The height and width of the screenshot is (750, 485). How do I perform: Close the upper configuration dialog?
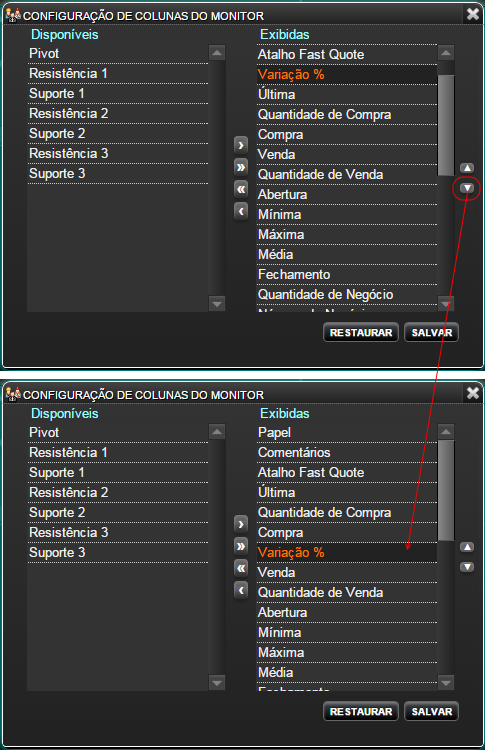pyautogui.click(x=473, y=14)
